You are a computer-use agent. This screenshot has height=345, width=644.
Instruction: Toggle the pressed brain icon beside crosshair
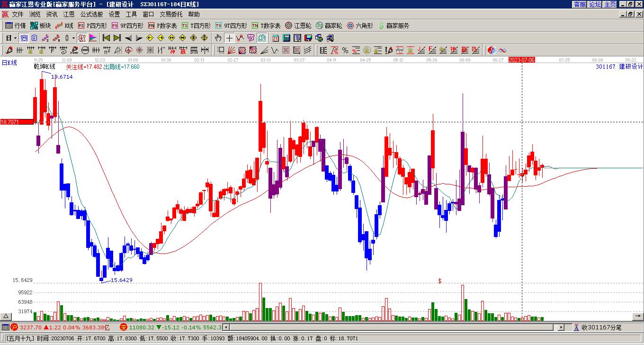(x=262, y=38)
